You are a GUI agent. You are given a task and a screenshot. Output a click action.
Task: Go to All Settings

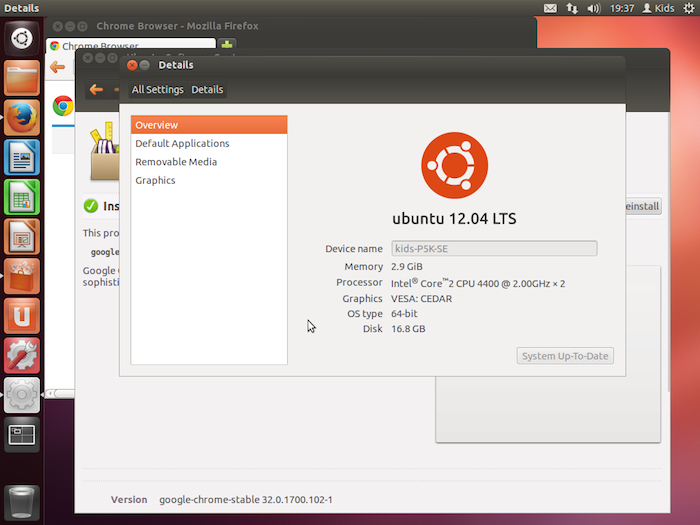click(x=157, y=89)
